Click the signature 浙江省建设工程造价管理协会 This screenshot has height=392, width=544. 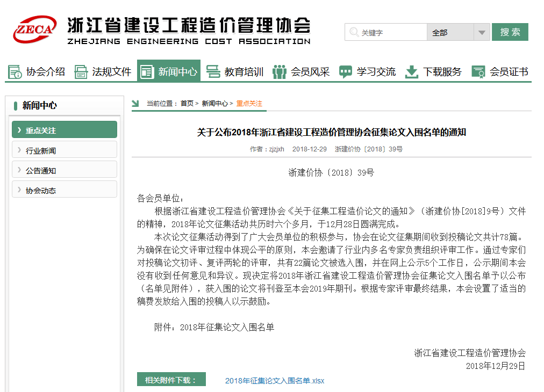470,353
